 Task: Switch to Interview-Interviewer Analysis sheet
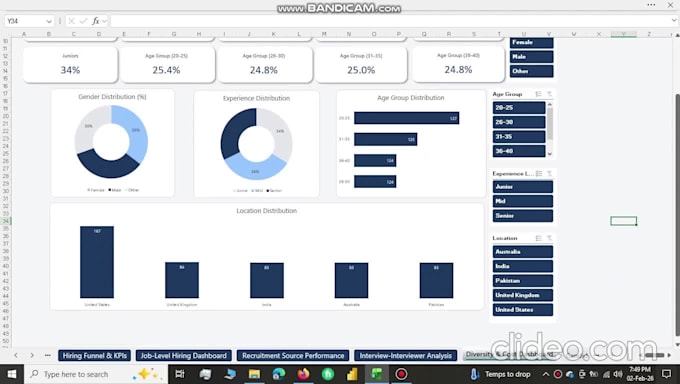click(x=405, y=356)
